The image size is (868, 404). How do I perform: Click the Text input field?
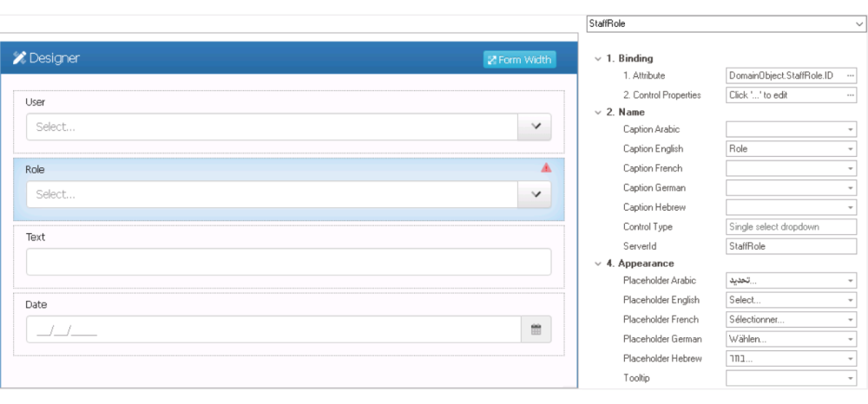(288, 262)
